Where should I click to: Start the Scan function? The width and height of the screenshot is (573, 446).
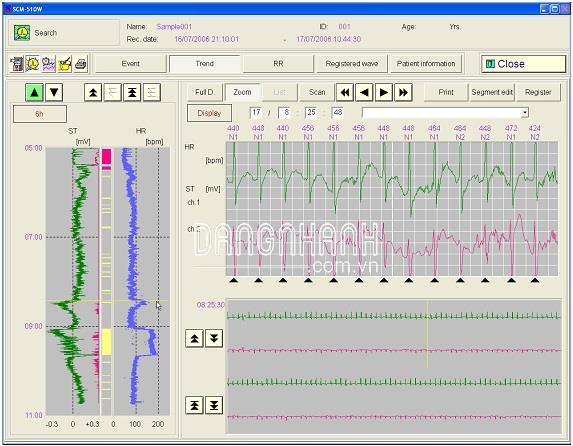[x=317, y=92]
